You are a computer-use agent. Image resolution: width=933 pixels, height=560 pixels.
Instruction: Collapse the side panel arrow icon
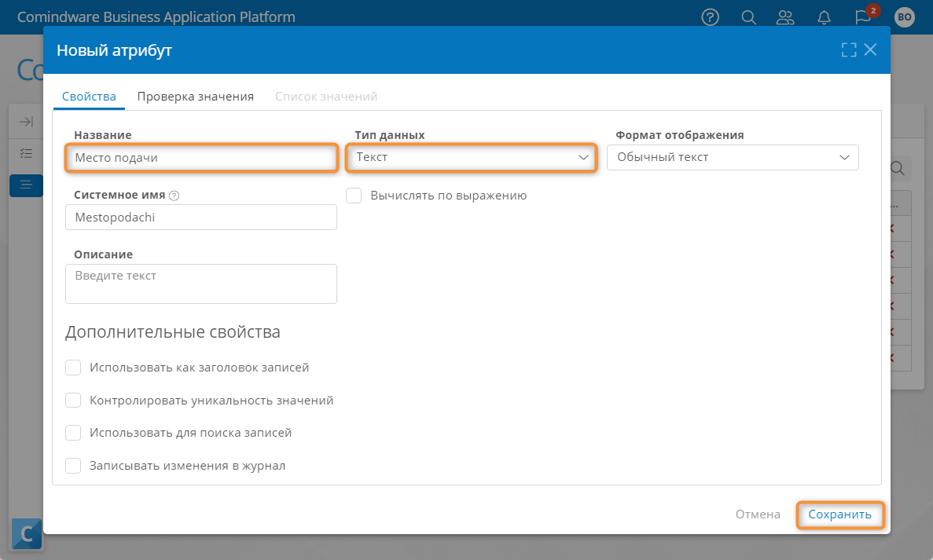tap(26, 122)
